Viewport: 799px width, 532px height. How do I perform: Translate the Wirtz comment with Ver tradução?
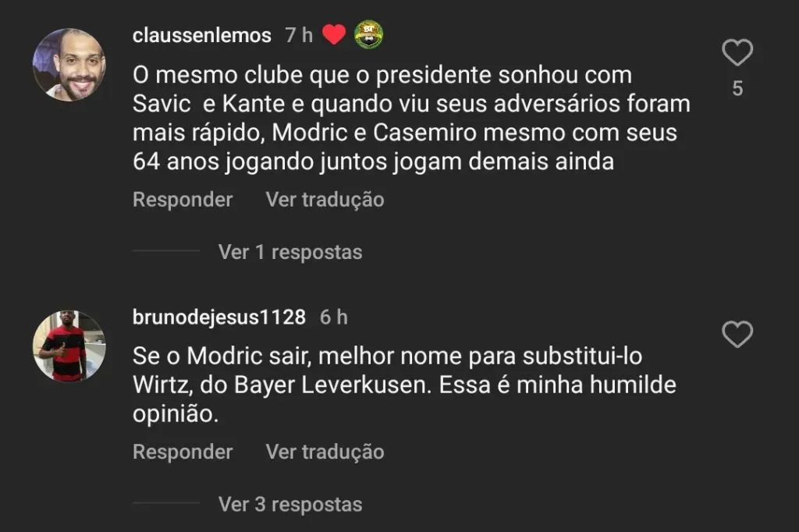pos(325,452)
